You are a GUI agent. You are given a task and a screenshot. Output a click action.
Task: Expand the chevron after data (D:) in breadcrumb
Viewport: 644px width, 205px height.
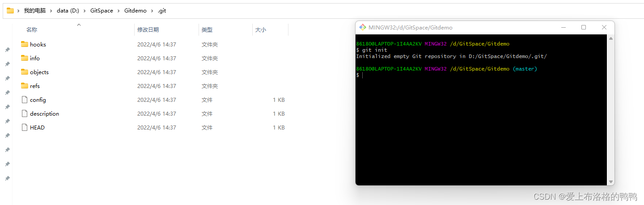pyautogui.click(x=85, y=11)
